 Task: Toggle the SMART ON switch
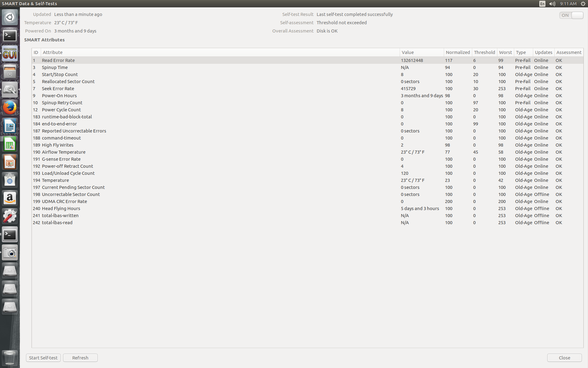click(571, 15)
